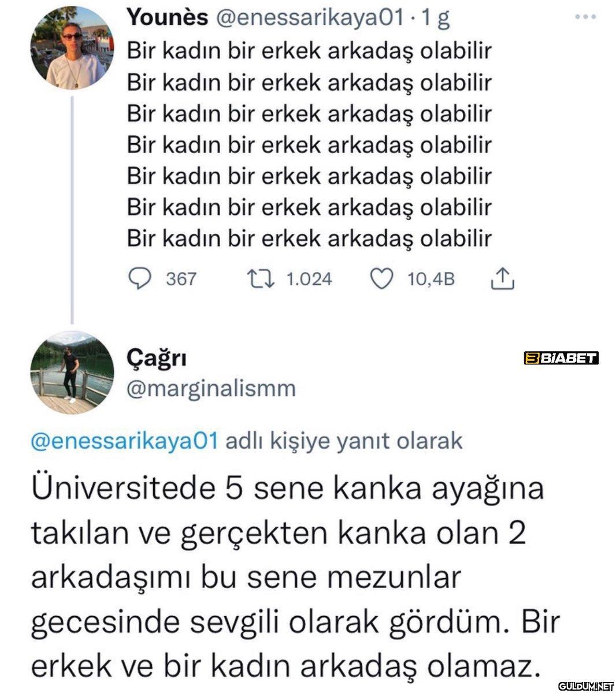Screen dimensions: 616x693
Task: Open @enessarikaya01 handle beside Younès name
Action: (x=309, y=18)
